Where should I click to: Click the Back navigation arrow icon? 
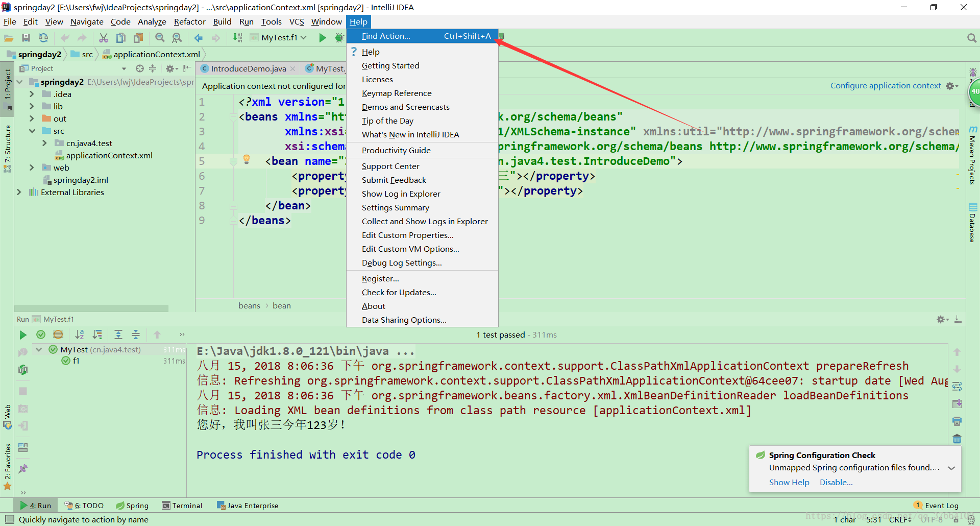click(x=199, y=38)
